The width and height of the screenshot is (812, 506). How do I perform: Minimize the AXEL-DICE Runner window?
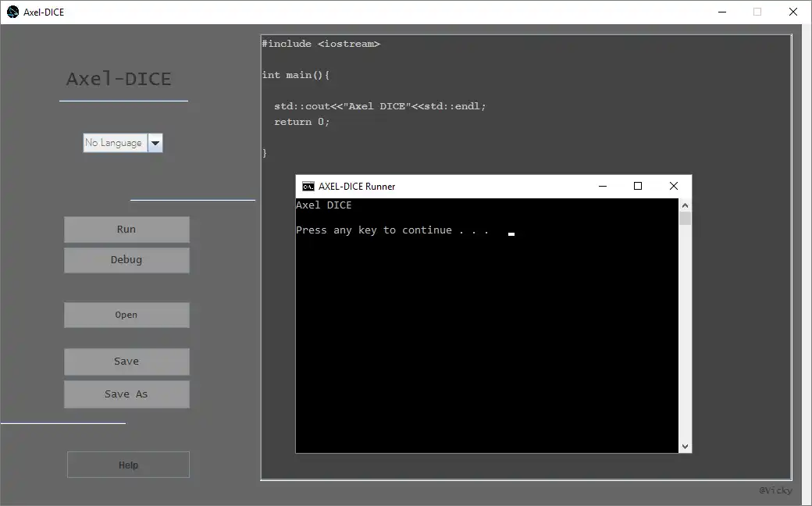click(602, 187)
